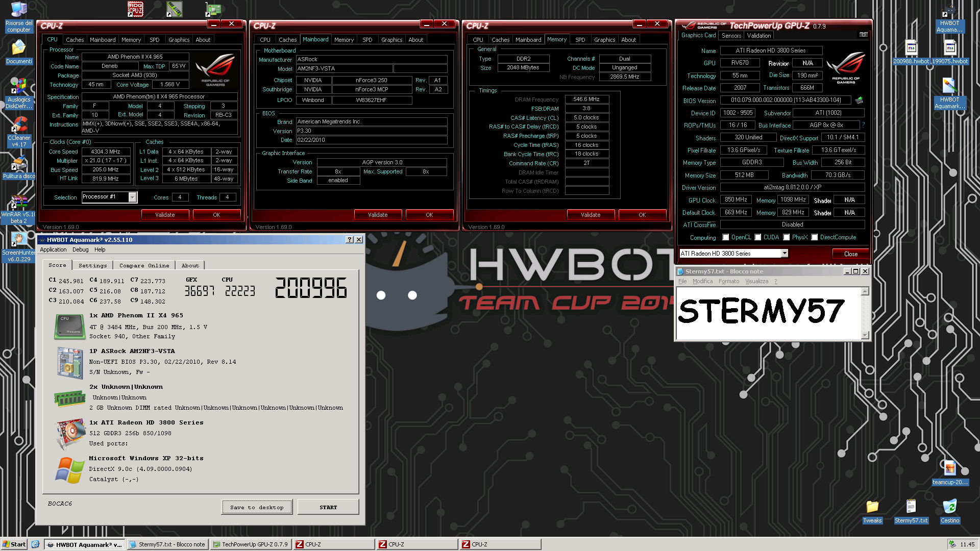The image size is (980, 551).
Task: Open Processor #1 selection dropdown
Action: 132,197
